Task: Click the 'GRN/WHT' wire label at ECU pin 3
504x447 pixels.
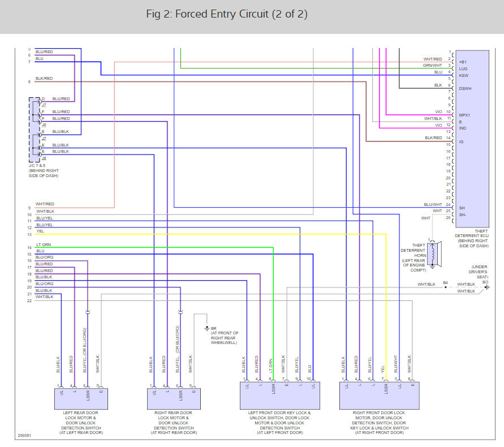Action: coord(432,65)
